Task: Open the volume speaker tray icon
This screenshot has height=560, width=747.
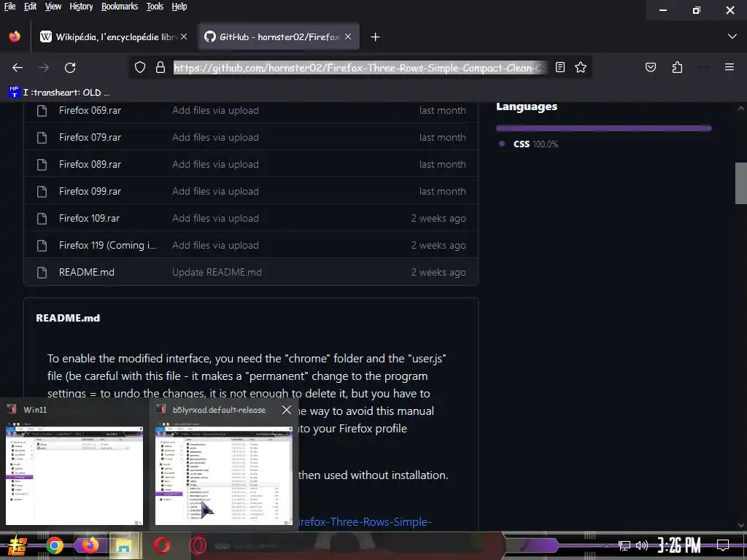Action: (x=642, y=545)
